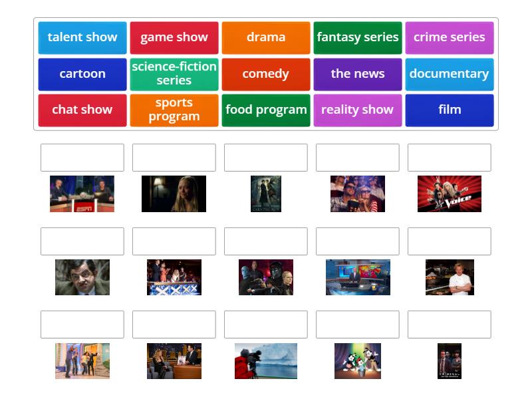532x399 pixels.
Task: Click the 'drama' orange tile
Action: point(265,37)
